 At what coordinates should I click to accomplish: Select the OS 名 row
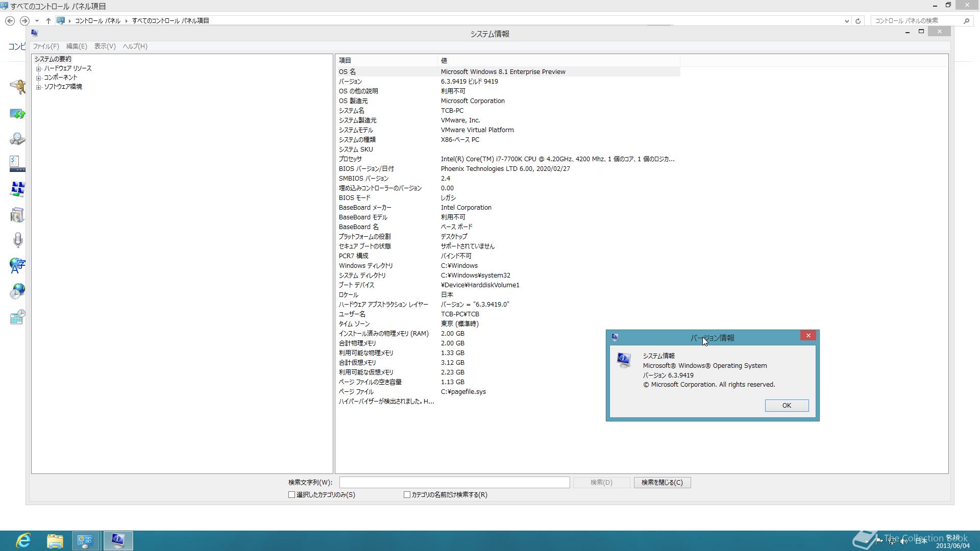508,72
